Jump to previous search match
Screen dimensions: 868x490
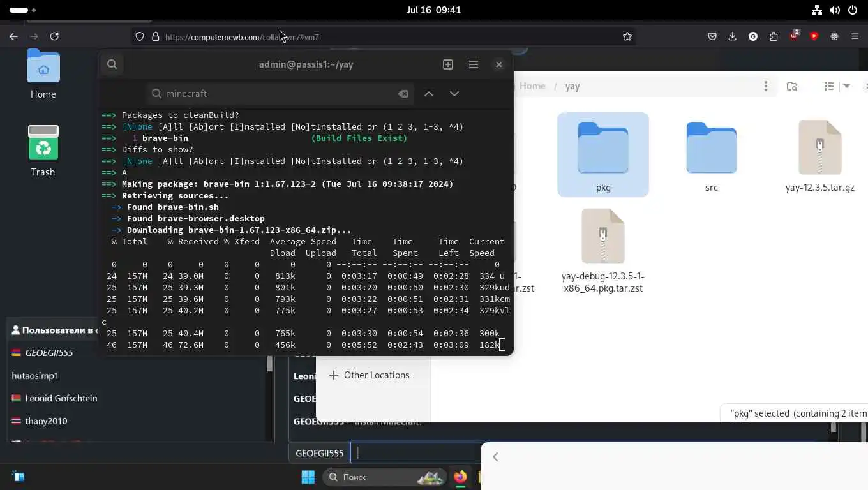point(429,94)
